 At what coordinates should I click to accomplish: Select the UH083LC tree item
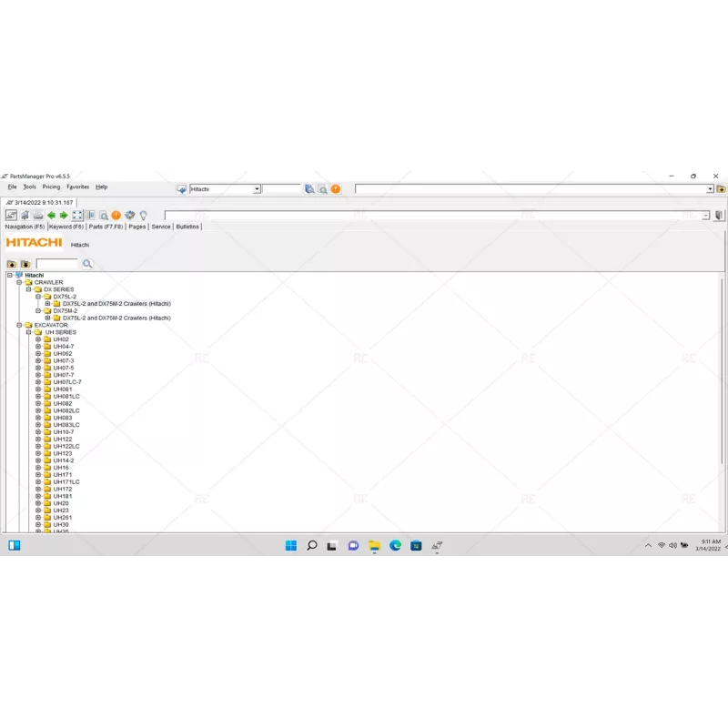coord(66,425)
